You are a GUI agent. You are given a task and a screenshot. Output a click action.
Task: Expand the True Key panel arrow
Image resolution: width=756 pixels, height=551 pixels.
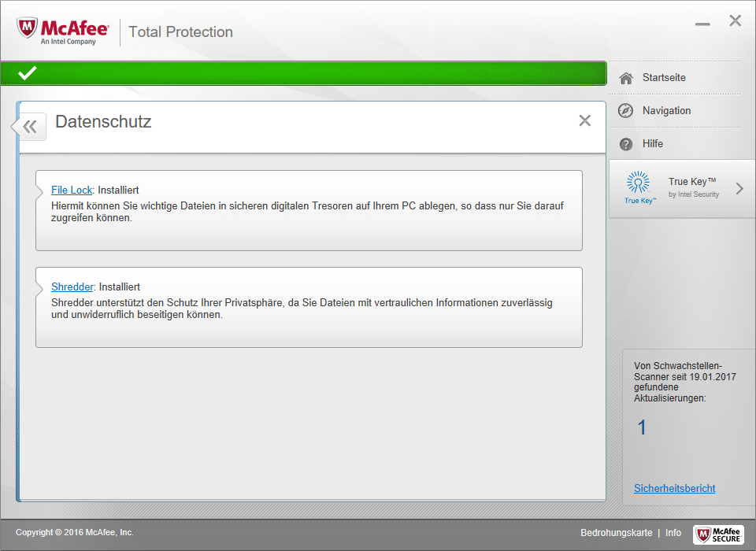(x=739, y=188)
